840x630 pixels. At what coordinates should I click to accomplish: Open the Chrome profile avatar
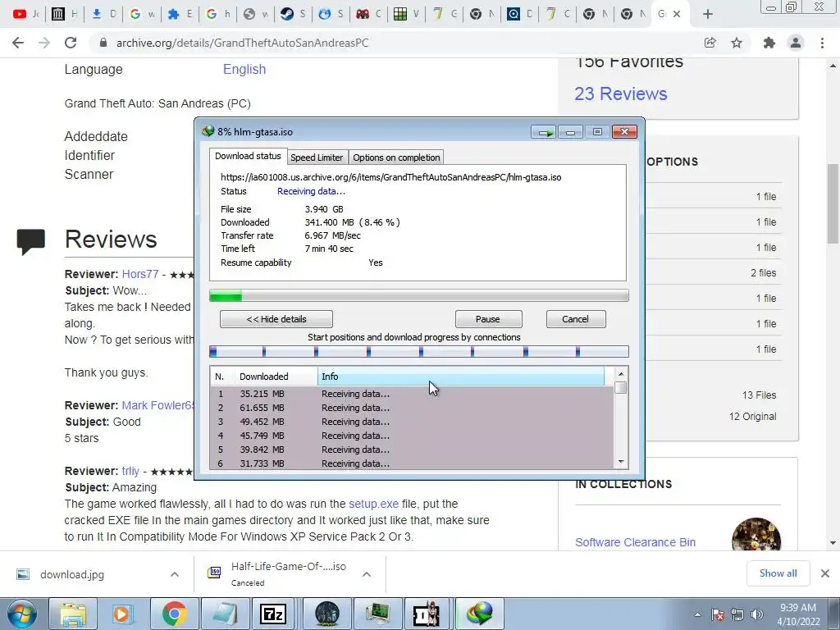click(796, 43)
